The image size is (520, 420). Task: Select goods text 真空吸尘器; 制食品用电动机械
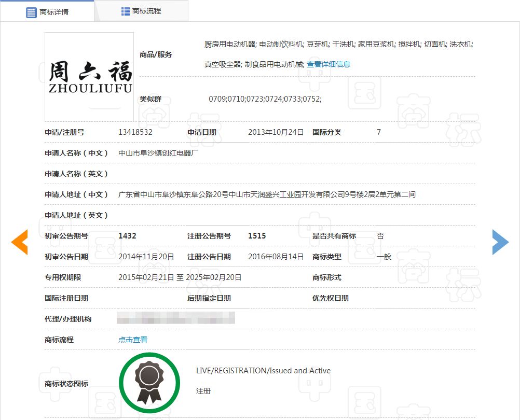click(254, 64)
